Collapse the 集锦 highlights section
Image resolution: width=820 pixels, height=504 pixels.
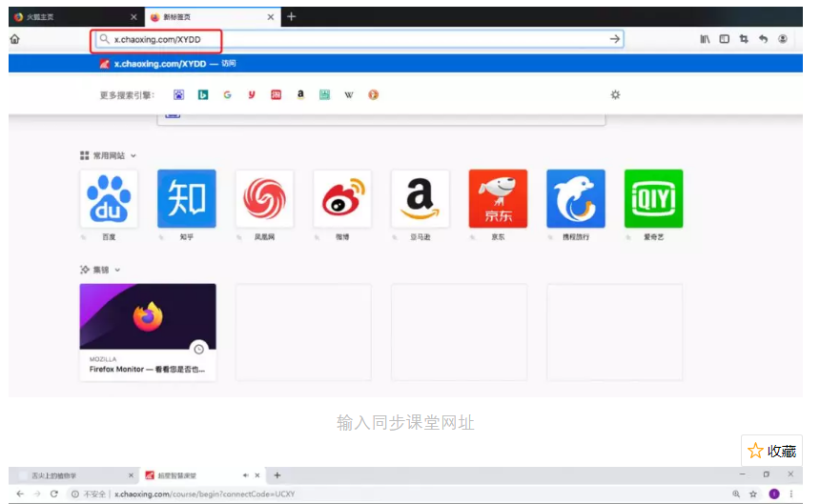coord(118,270)
